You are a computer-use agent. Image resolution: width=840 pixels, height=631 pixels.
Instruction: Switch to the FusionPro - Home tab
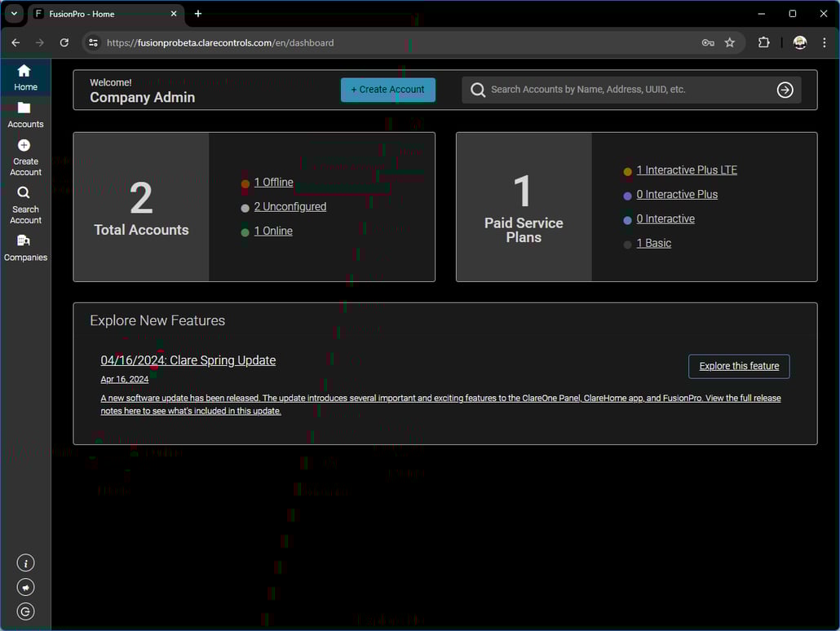point(98,13)
